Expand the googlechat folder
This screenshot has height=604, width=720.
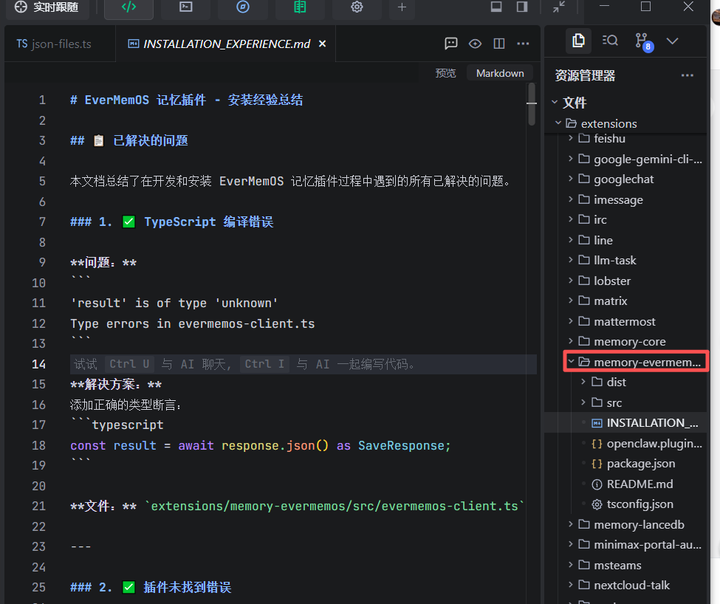(x=570, y=179)
